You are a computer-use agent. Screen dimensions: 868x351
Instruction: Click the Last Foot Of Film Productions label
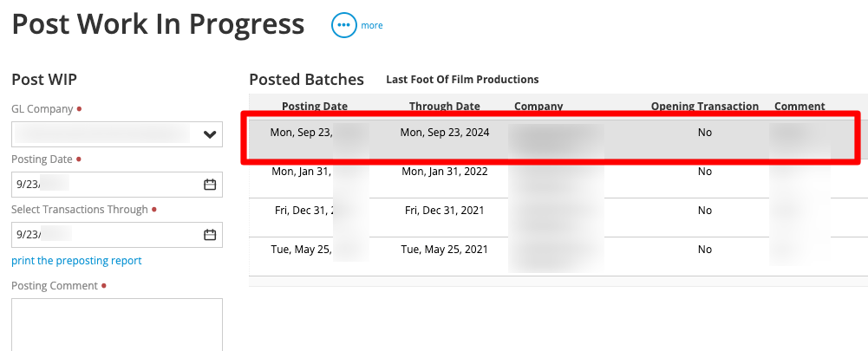pos(462,80)
